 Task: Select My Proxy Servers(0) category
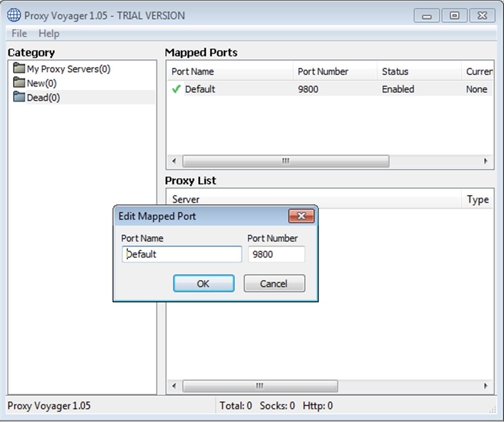click(x=69, y=69)
